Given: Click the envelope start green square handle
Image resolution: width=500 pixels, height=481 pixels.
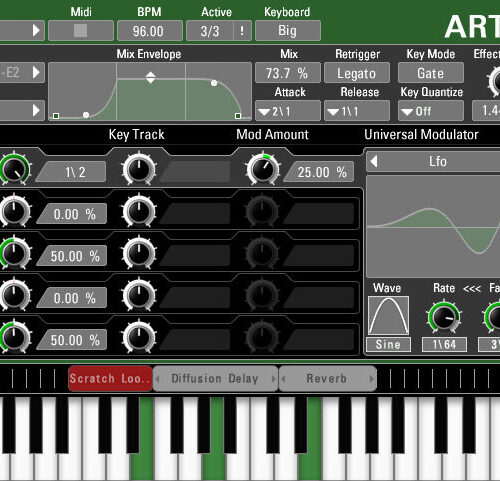Looking at the screenshot, I should coord(56,116).
